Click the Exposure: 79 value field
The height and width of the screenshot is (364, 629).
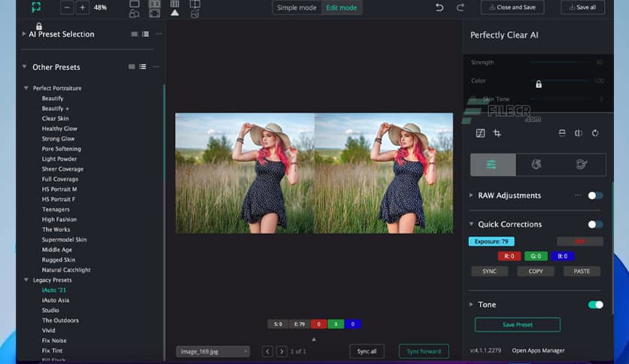click(491, 241)
